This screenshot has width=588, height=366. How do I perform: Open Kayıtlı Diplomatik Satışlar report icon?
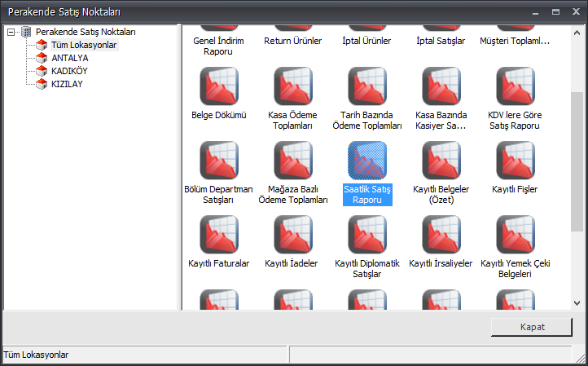[367, 234]
